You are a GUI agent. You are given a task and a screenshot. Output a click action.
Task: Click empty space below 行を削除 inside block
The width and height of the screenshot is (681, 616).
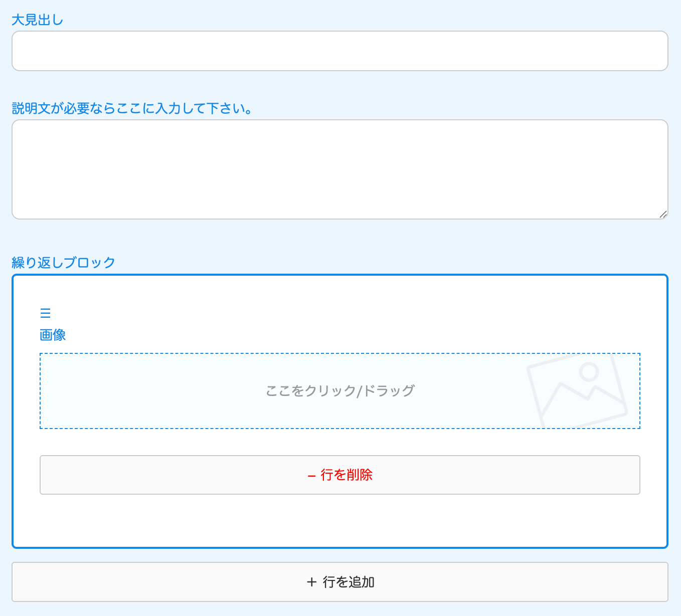click(x=339, y=521)
